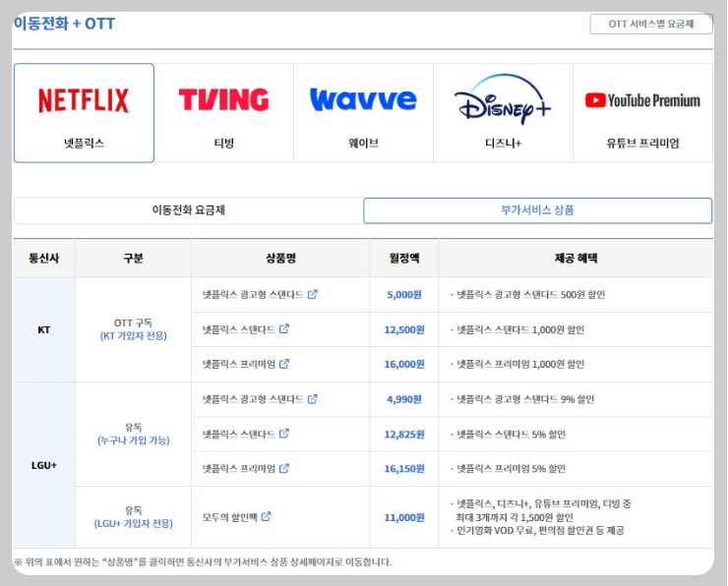
Task: Click the 광고형 스탠다드 500원 할인 benefit text
Action: (530, 295)
